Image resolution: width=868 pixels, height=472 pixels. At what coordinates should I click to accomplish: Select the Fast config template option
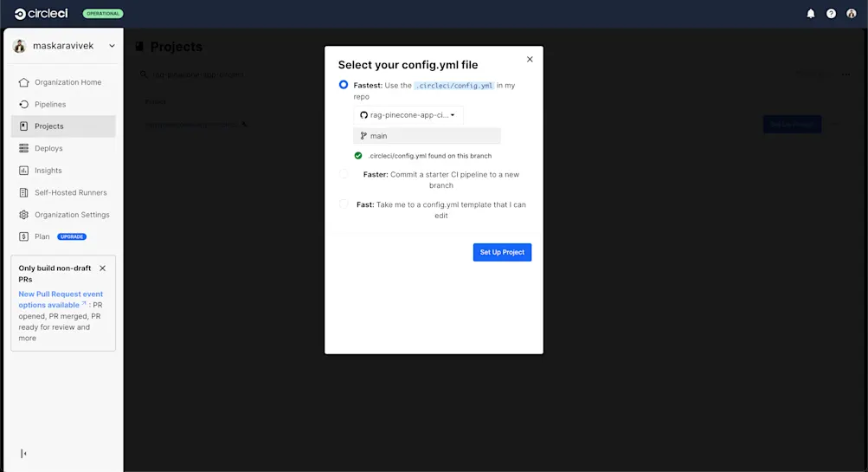(x=344, y=204)
